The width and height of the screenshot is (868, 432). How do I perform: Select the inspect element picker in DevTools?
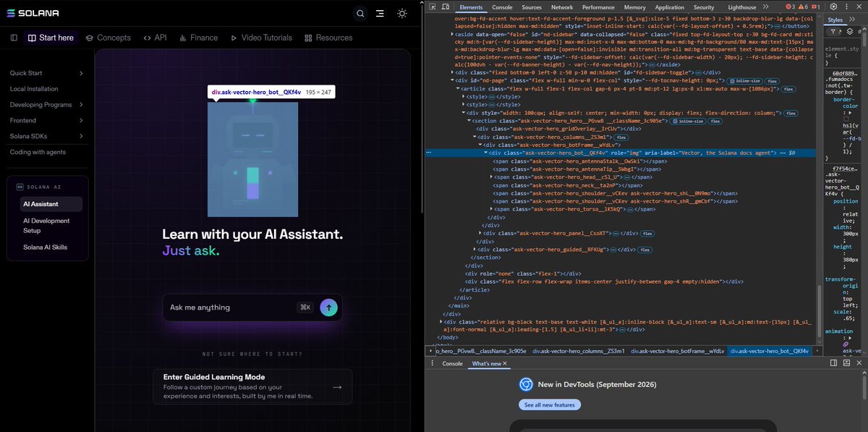pyautogui.click(x=433, y=7)
